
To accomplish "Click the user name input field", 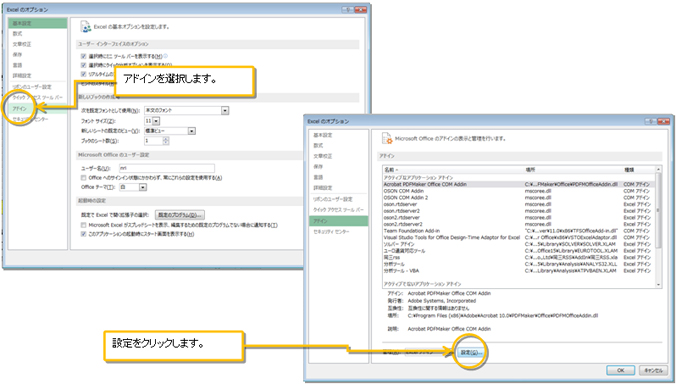I will (166, 168).
